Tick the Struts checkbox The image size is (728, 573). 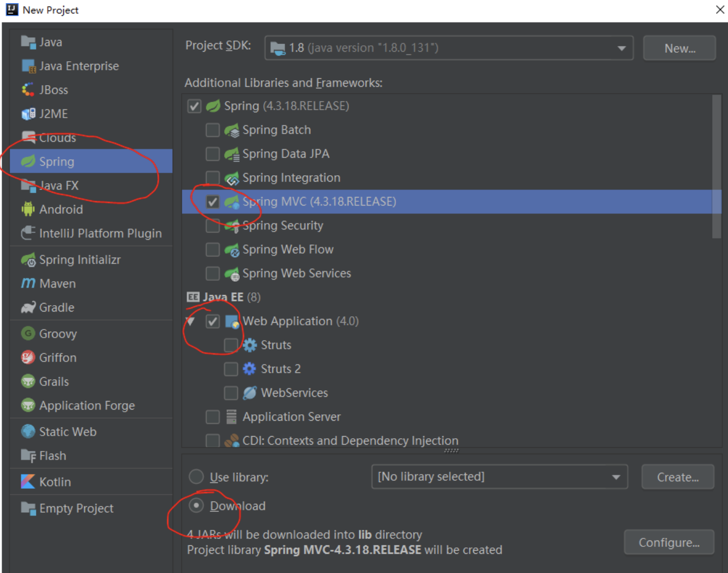pyautogui.click(x=231, y=345)
